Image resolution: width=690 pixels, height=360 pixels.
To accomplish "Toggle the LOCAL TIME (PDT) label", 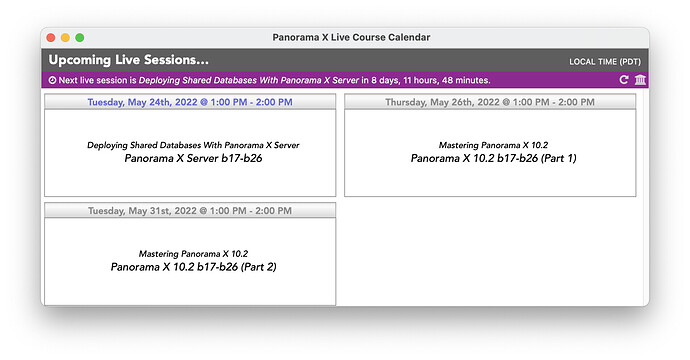I will (605, 62).
